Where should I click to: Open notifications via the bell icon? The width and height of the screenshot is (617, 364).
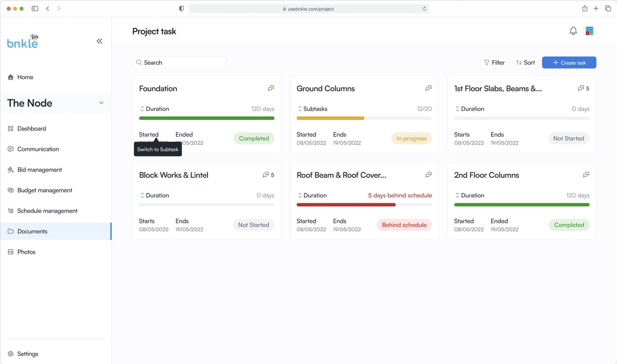click(573, 31)
